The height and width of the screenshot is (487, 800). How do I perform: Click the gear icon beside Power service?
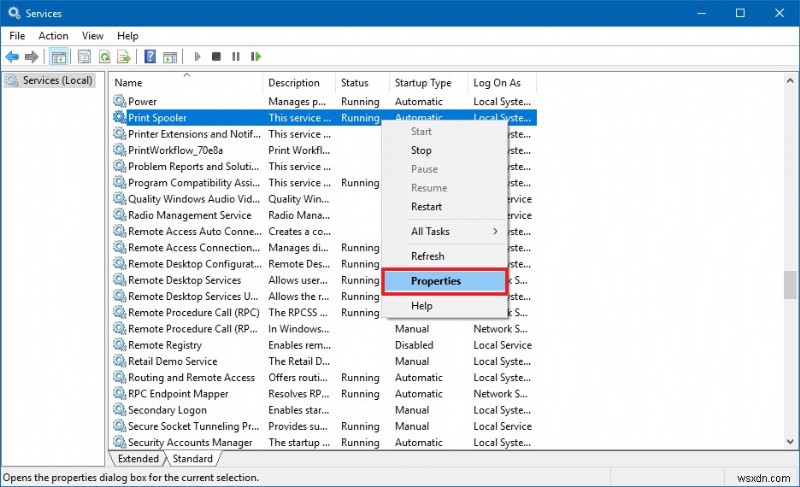coord(119,101)
